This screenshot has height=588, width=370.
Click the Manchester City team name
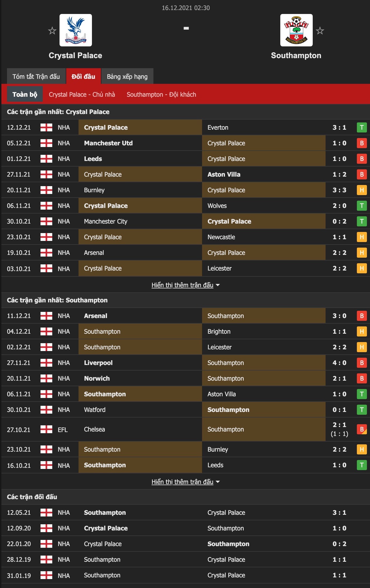click(106, 221)
